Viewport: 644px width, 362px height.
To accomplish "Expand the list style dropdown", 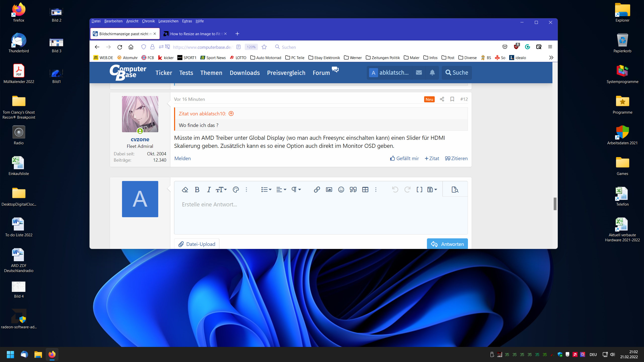I will 266,190.
